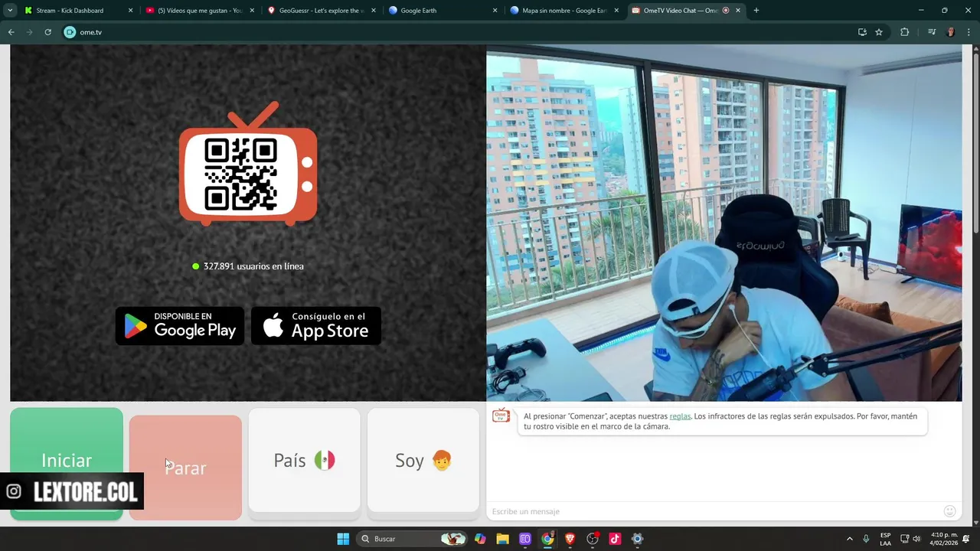Close the Google Earth tab
The image size is (980, 551).
click(x=495, y=11)
